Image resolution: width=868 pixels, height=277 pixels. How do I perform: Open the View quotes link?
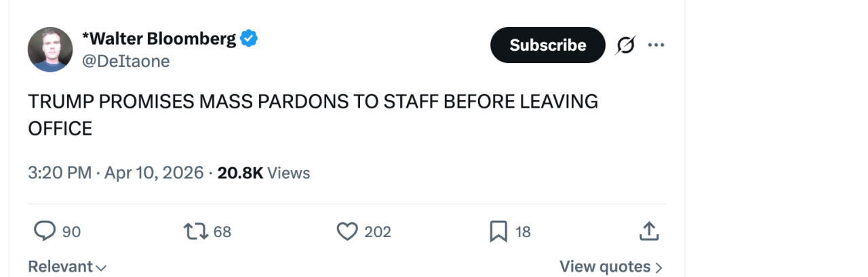point(610,267)
